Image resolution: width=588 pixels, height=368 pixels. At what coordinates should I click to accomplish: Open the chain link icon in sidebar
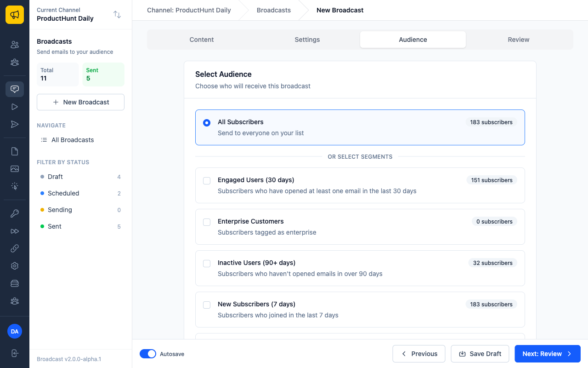(15, 248)
